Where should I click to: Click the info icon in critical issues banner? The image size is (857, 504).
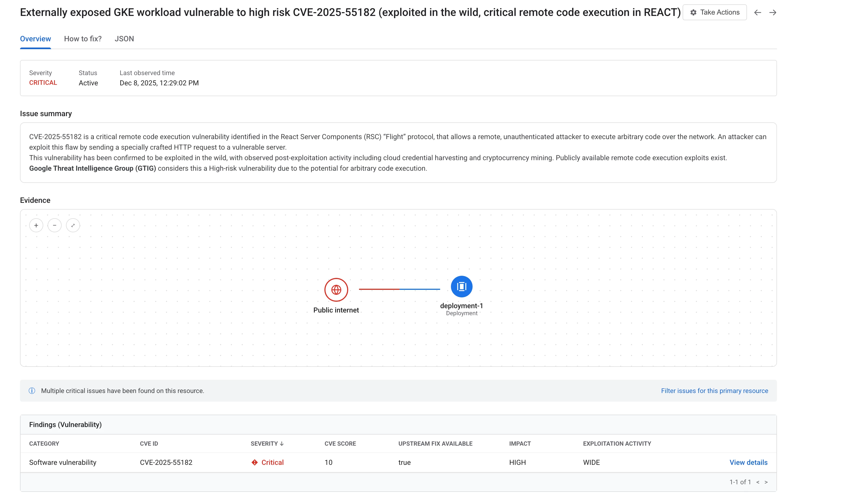point(32,391)
